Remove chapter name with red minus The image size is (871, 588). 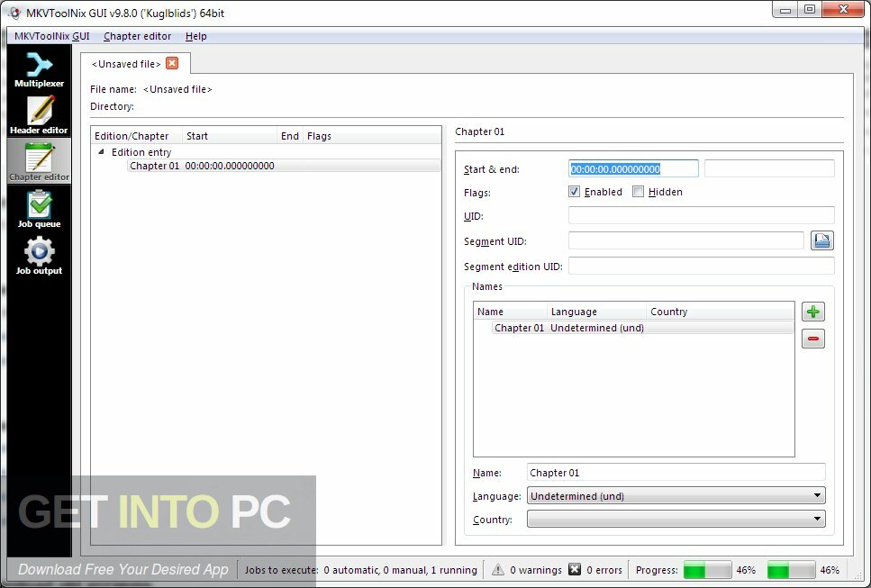click(813, 339)
